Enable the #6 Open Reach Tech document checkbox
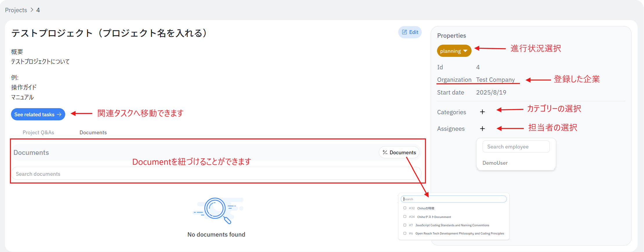The width and height of the screenshot is (644, 252). click(x=405, y=233)
